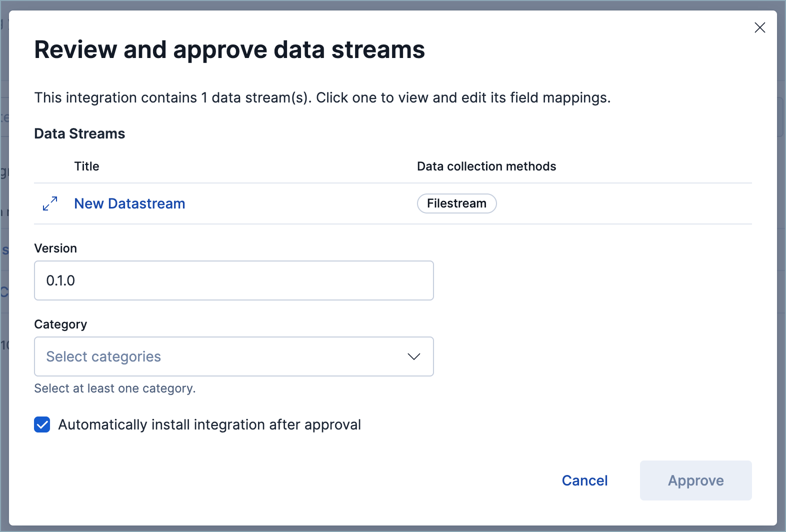
Task: Click the Category dropdown chevron arrow
Action: tap(413, 356)
